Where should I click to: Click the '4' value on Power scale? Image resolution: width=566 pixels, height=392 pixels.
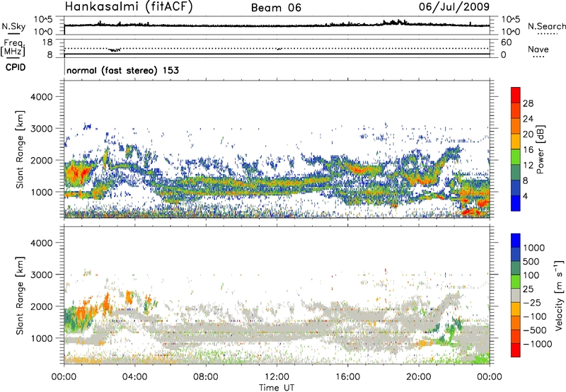coord(525,196)
